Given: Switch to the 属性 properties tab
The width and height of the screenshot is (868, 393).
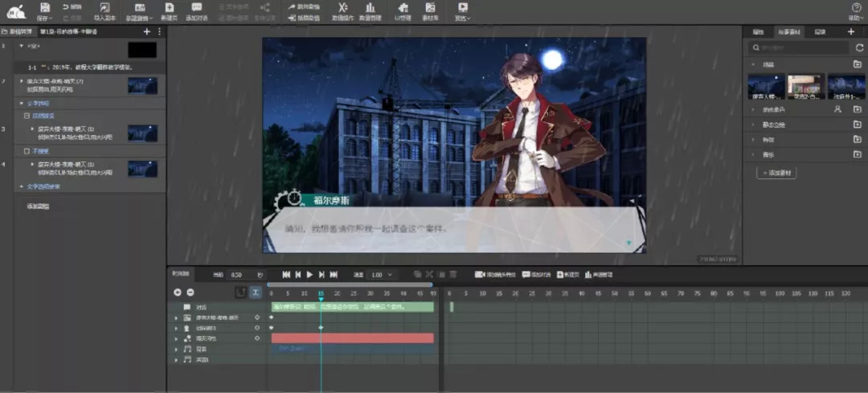Looking at the screenshot, I should click(758, 31).
